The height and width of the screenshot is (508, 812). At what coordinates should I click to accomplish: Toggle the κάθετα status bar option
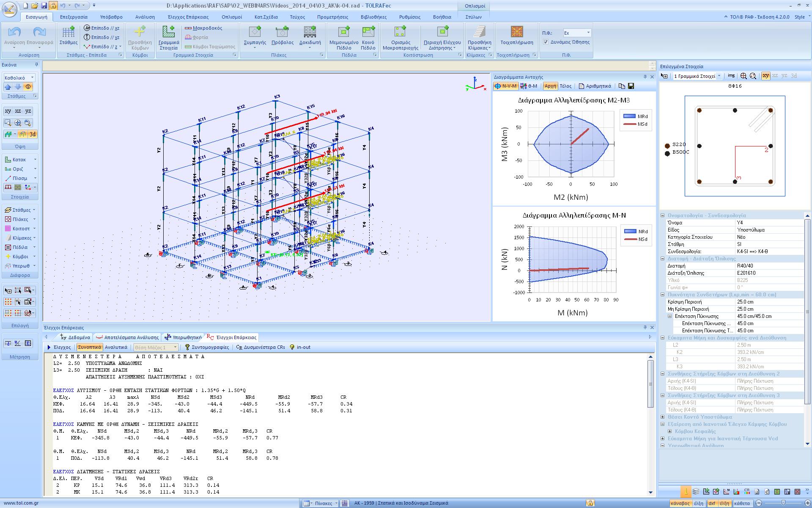coord(742,503)
